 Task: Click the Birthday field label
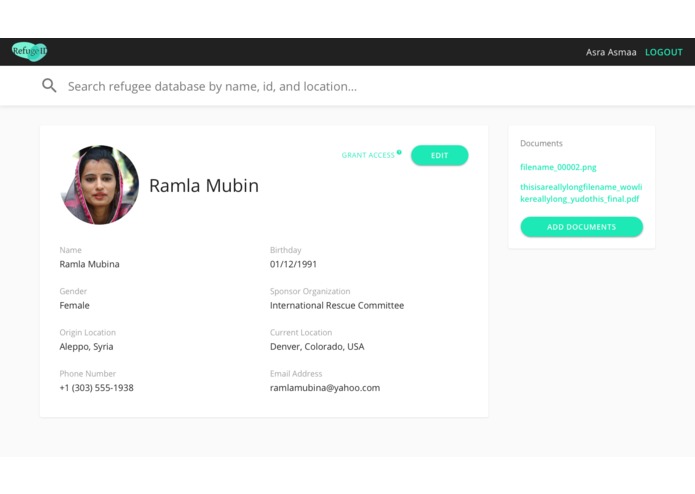285,250
